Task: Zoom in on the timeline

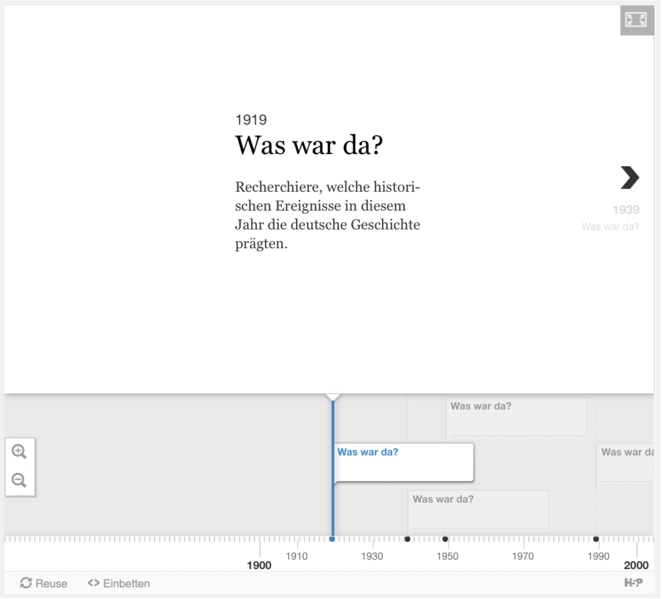Action: pyautogui.click(x=19, y=452)
